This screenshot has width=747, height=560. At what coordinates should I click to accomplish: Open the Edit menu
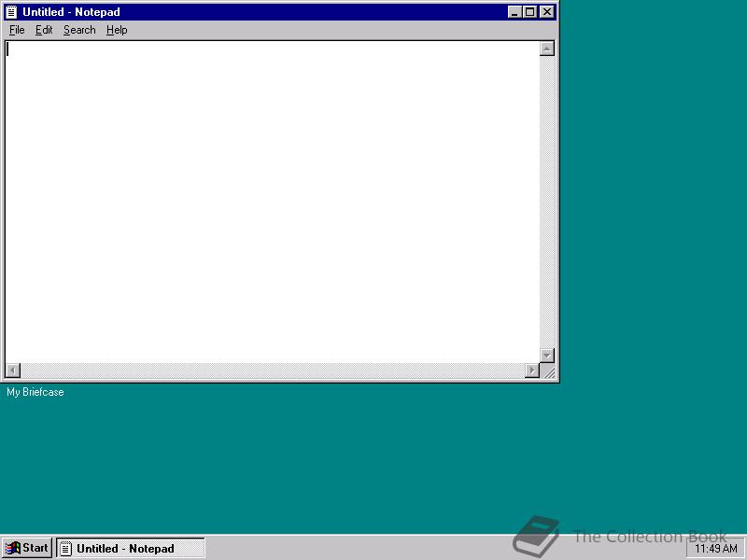(44, 30)
